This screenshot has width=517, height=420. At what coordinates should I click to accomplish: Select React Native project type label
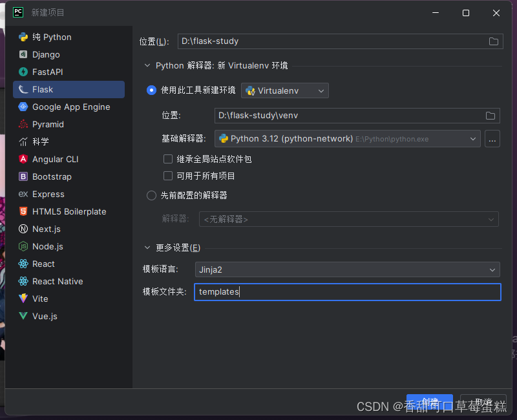[58, 281]
